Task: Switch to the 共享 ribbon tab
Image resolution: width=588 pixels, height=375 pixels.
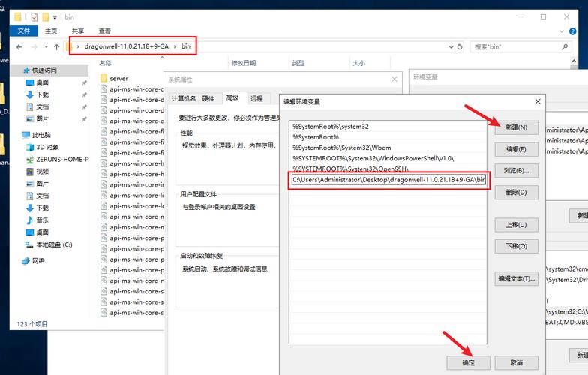Action: pos(78,31)
